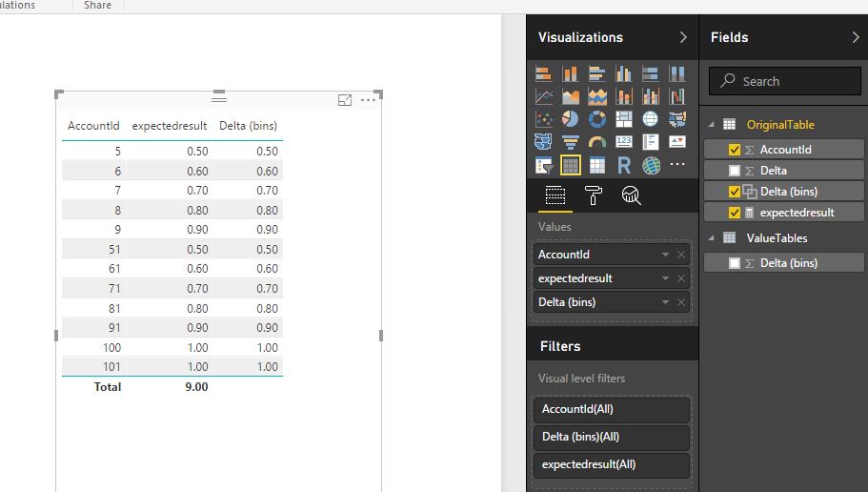Select the Clustered bar chart visualization
868x492 pixels.
[x=596, y=73]
